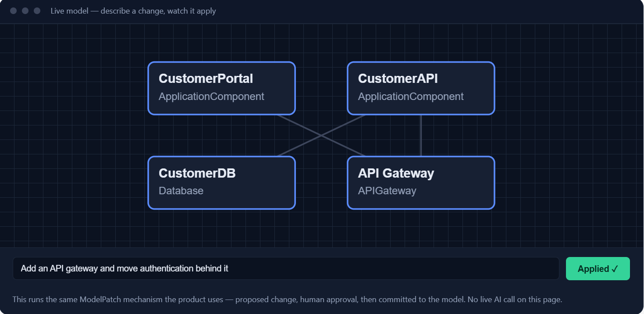Image resolution: width=644 pixels, height=314 pixels.
Task: Focus the change description input field
Action: point(286,268)
